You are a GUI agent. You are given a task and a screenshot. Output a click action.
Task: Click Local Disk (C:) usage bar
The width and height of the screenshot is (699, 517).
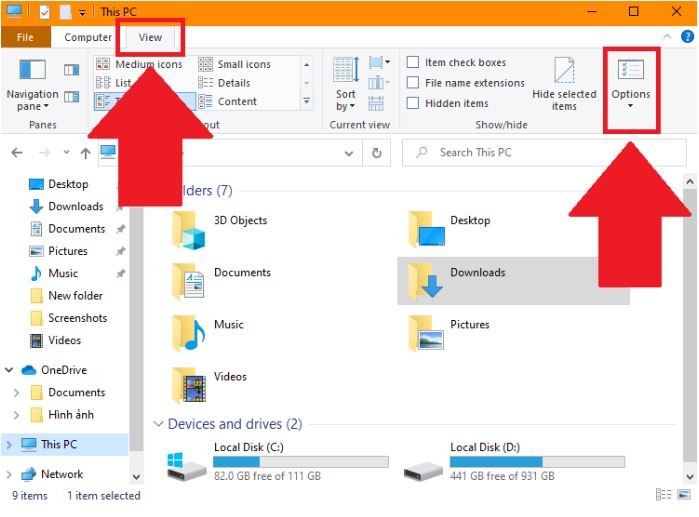pyautogui.click(x=301, y=462)
